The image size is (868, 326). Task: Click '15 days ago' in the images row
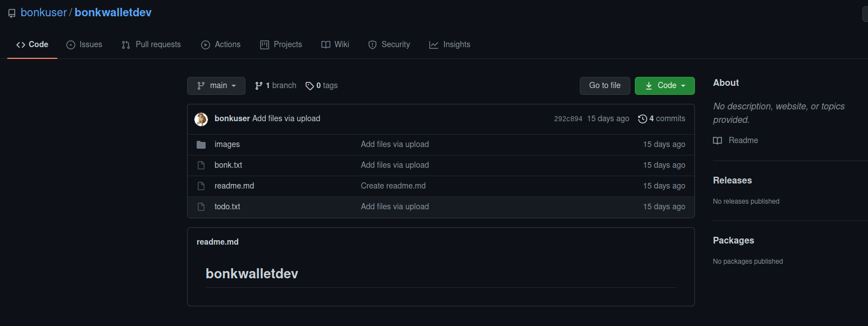point(664,144)
